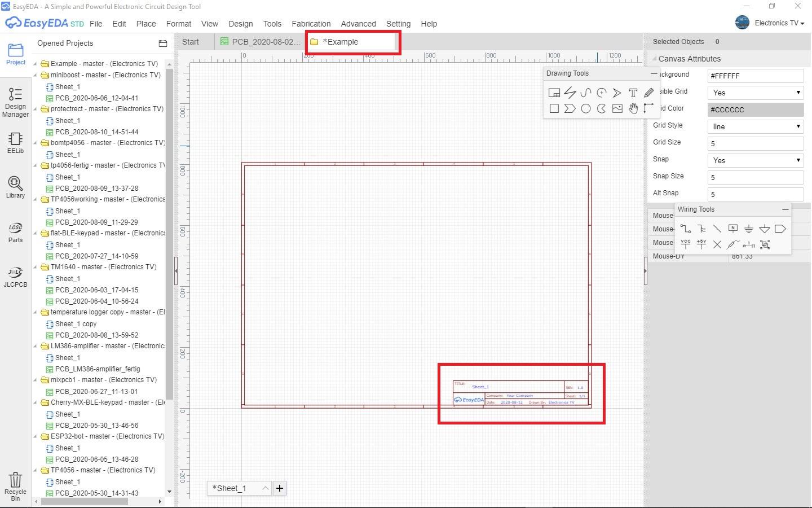Minimize the Drawing Tools palette
Image resolution: width=812 pixels, height=508 pixels.
tap(654, 73)
